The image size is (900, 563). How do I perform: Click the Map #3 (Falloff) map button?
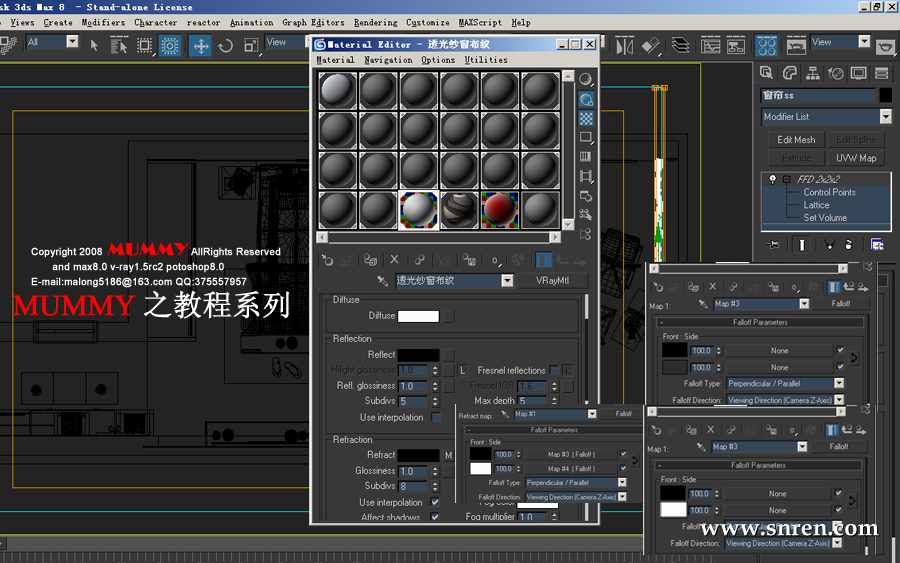(x=571, y=454)
